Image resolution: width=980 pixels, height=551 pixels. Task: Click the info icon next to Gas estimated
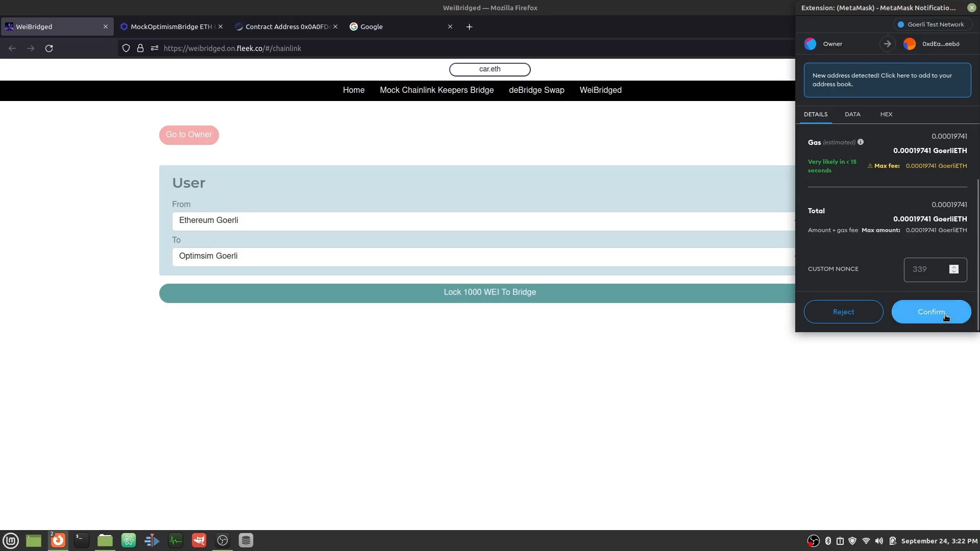[x=861, y=141]
